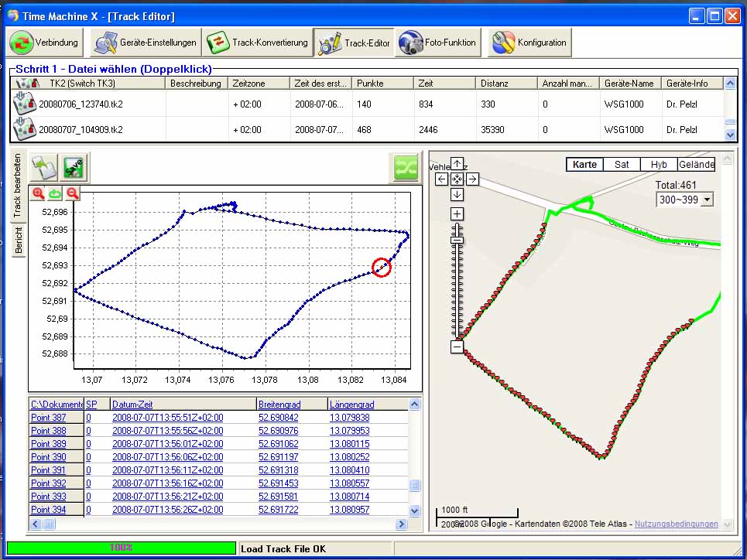Zoom in on the chart
Image resolution: width=747 pixels, height=560 pixels.
pos(38,193)
